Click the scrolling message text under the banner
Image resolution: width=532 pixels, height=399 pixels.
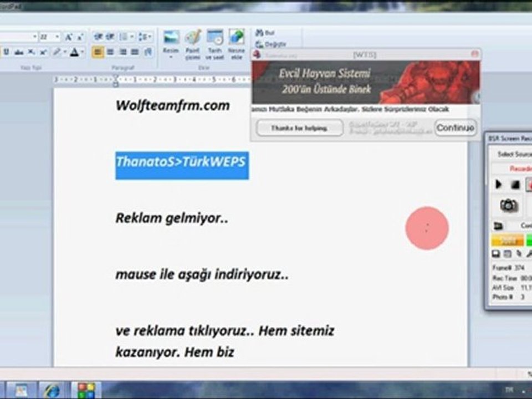click(x=350, y=109)
